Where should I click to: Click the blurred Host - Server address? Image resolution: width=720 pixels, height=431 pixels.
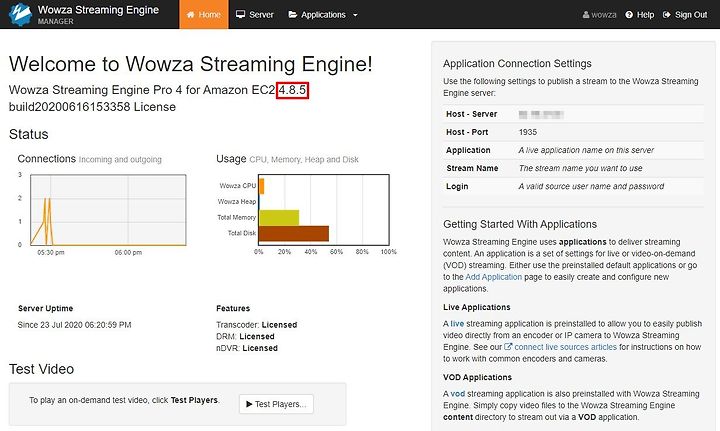[541, 114]
